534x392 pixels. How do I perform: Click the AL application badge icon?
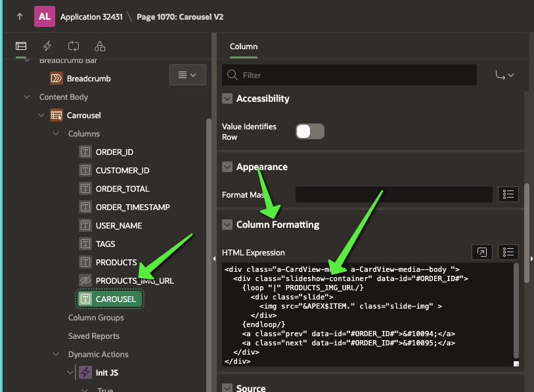45,16
